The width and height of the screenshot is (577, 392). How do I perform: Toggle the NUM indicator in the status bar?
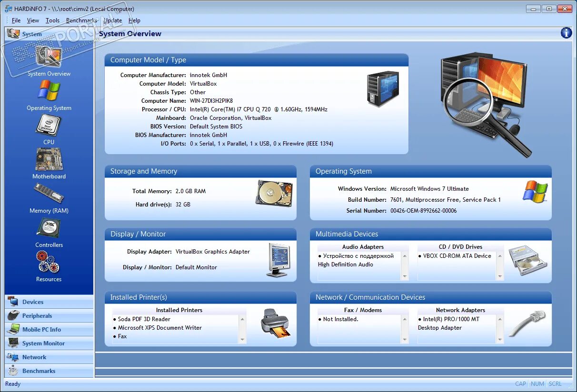click(x=537, y=383)
